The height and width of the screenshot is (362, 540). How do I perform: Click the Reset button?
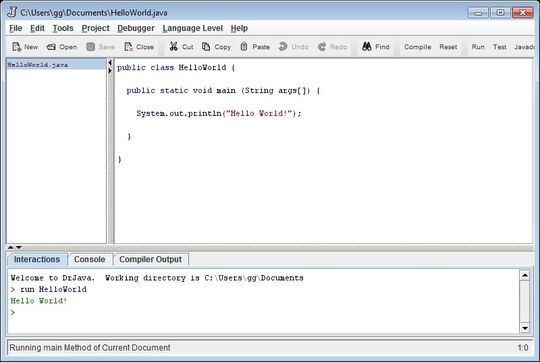click(448, 47)
